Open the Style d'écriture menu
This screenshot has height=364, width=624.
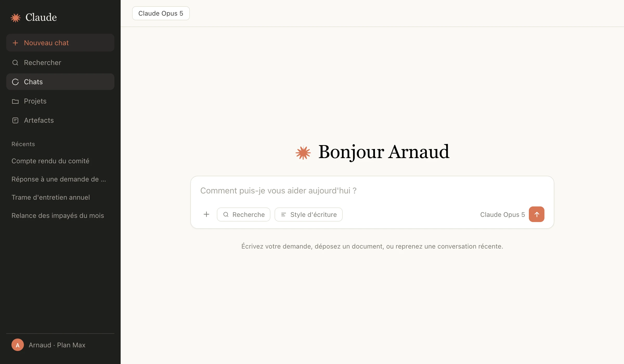coord(309,214)
